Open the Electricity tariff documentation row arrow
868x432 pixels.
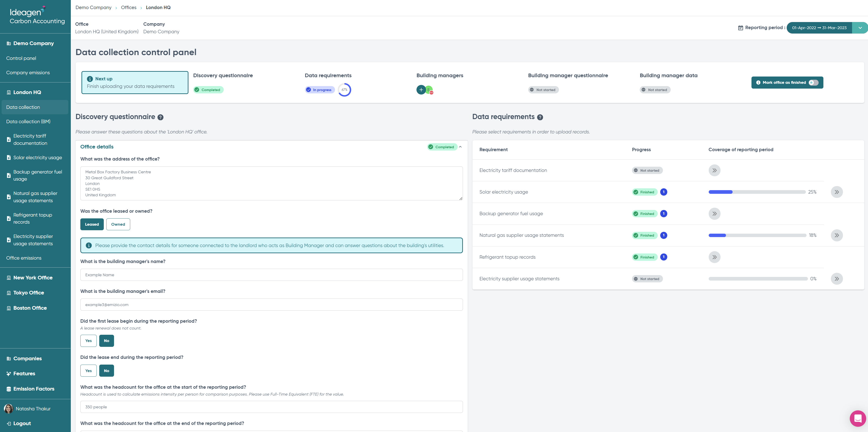coord(714,170)
